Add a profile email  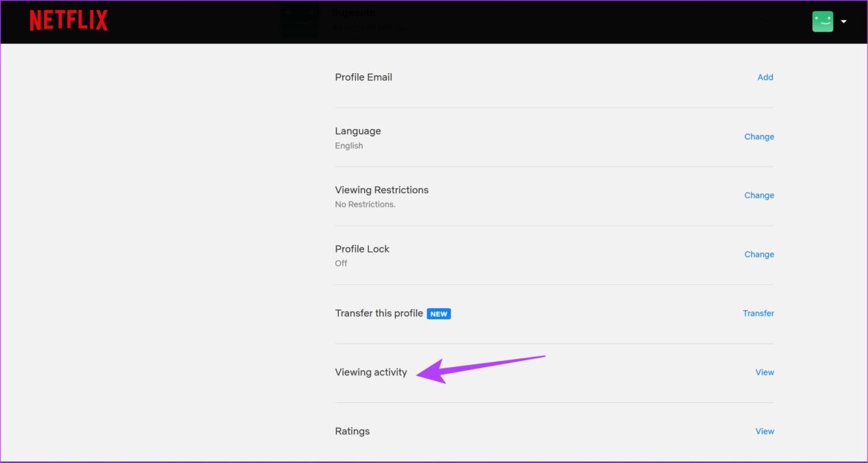click(x=765, y=77)
